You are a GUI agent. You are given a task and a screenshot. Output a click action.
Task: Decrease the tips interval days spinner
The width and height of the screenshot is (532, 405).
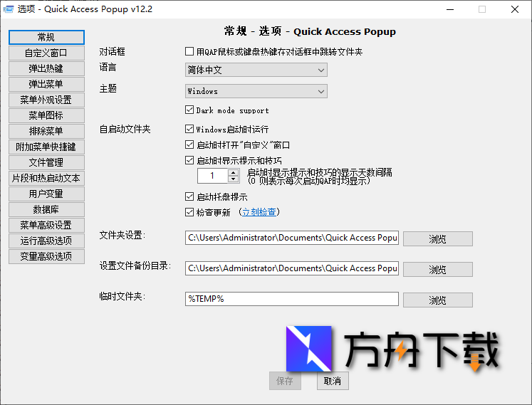pyautogui.click(x=234, y=179)
